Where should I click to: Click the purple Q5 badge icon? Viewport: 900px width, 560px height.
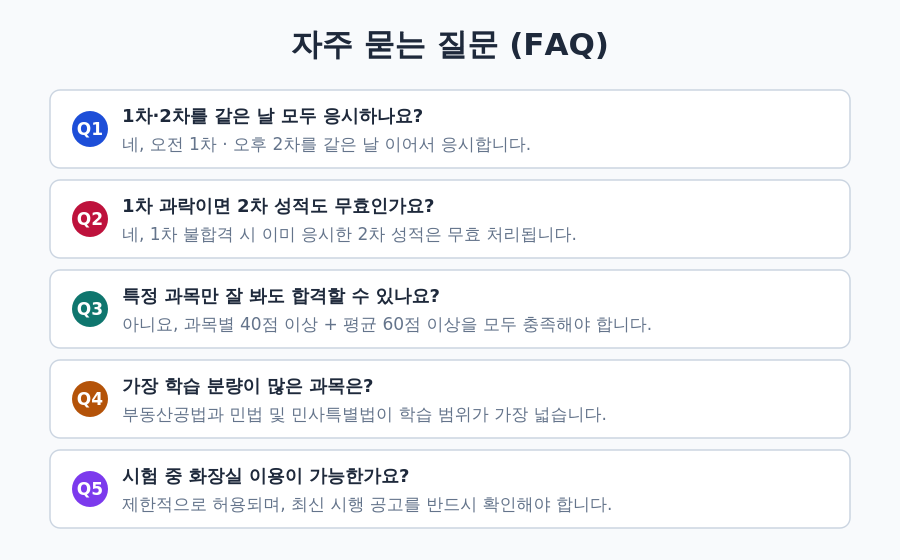coord(90,489)
